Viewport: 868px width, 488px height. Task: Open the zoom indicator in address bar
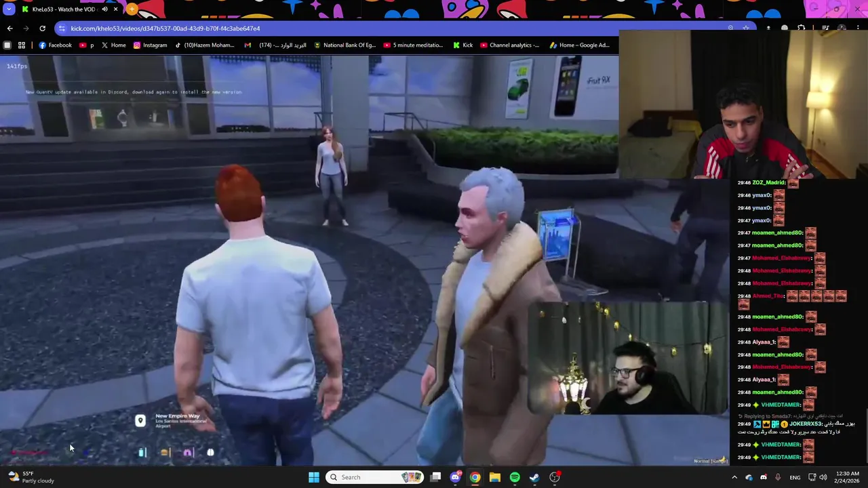coord(730,28)
